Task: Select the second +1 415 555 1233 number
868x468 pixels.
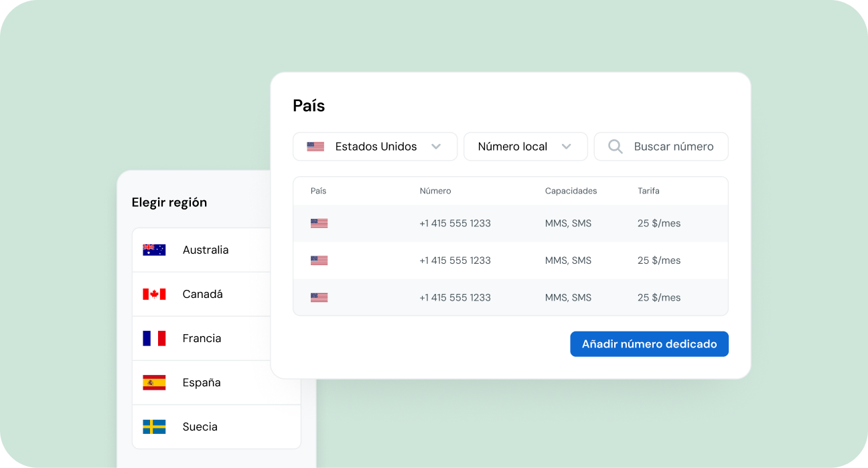Action: pos(455,260)
